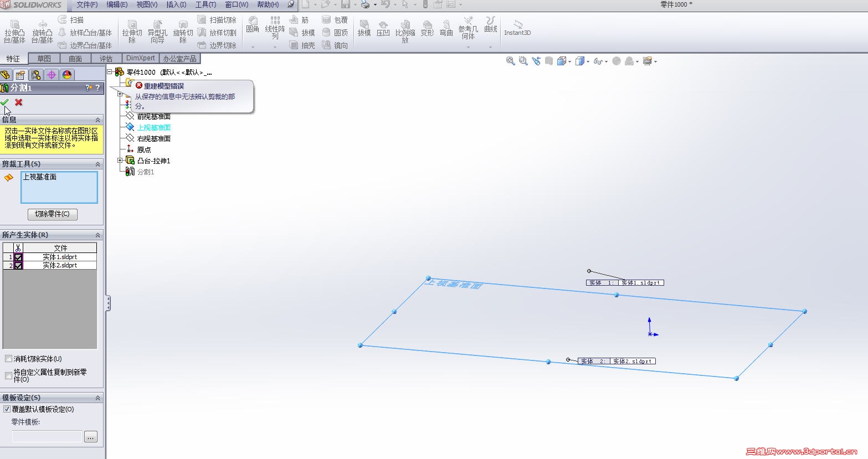
Task: Expand the 凸台-拉伸1 tree node
Action: 120,161
